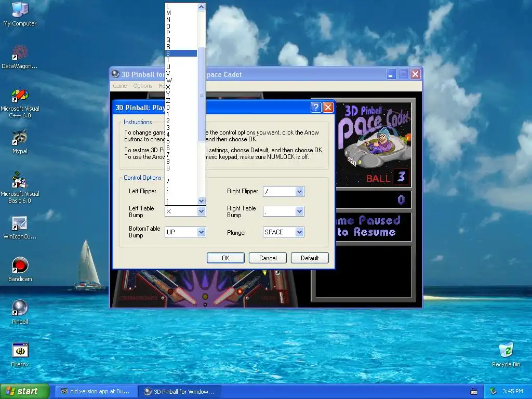The width and height of the screenshot is (532, 399).
Task: Choose the digit 5 in the key list
Action: pyautogui.click(x=181, y=141)
